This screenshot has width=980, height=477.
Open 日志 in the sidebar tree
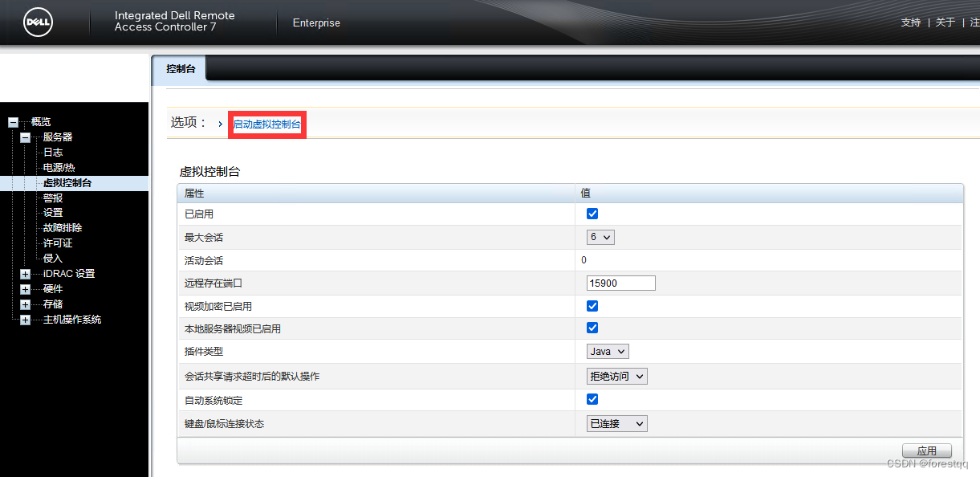coord(53,153)
